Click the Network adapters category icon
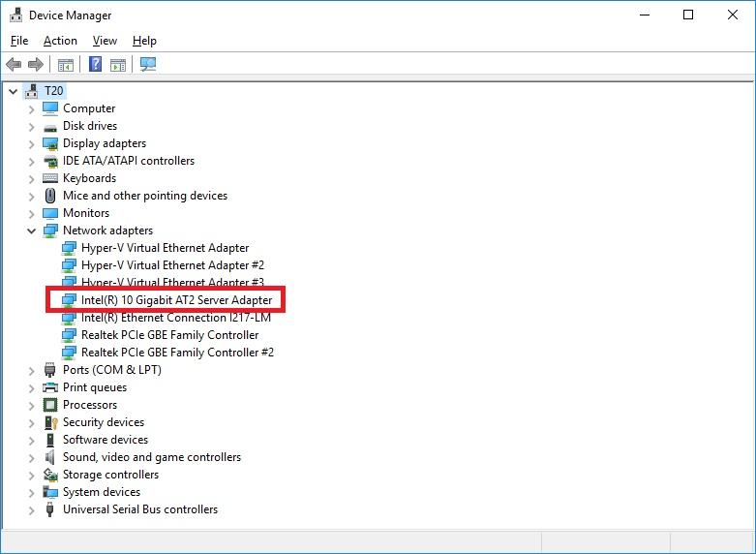Screen dimensions: 756x554 [50, 231]
